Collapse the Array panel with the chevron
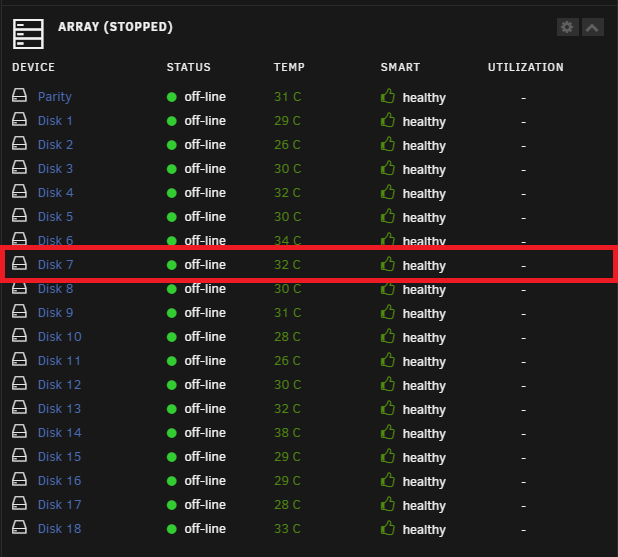Image resolution: width=618 pixels, height=557 pixels. [592, 27]
